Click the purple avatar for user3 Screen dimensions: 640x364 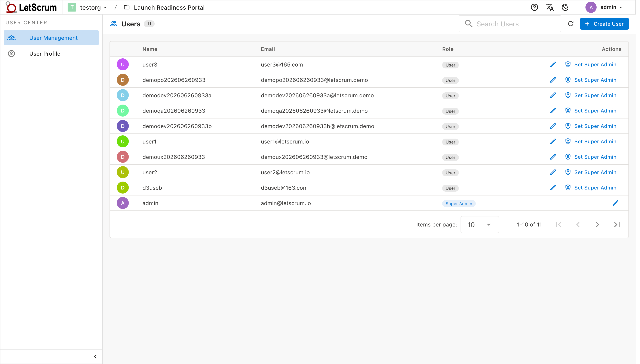pyautogui.click(x=123, y=65)
